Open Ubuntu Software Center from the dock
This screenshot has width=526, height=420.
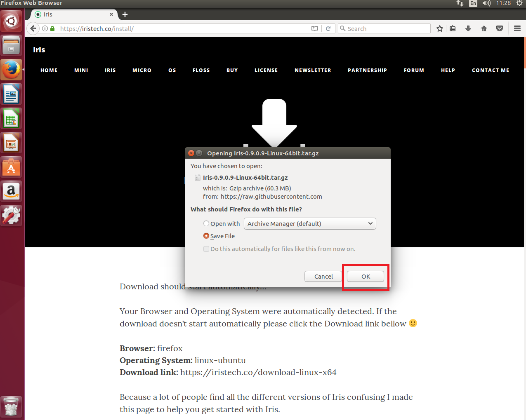point(11,167)
